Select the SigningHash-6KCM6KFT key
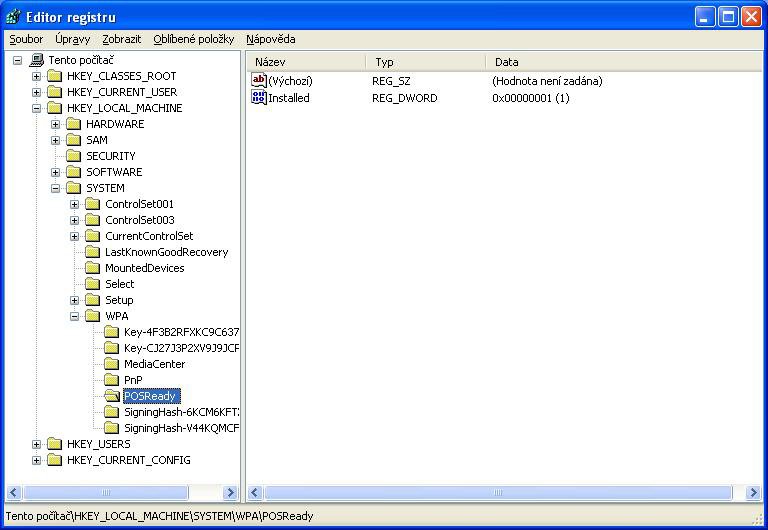The image size is (768, 530). click(x=181, y=412)
